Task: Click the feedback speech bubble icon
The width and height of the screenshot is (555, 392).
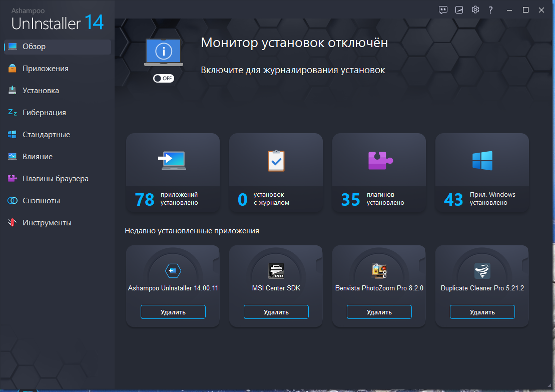Action: tap(443, 10)
